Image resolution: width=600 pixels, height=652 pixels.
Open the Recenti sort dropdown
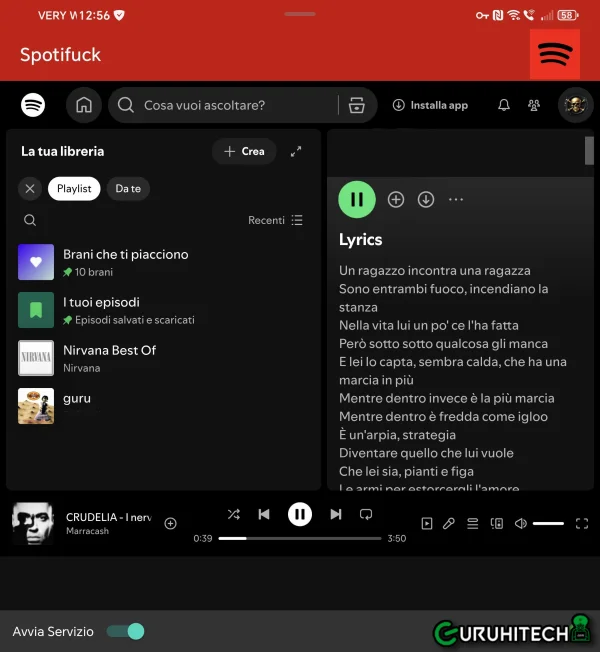click(x=275, y=220)
